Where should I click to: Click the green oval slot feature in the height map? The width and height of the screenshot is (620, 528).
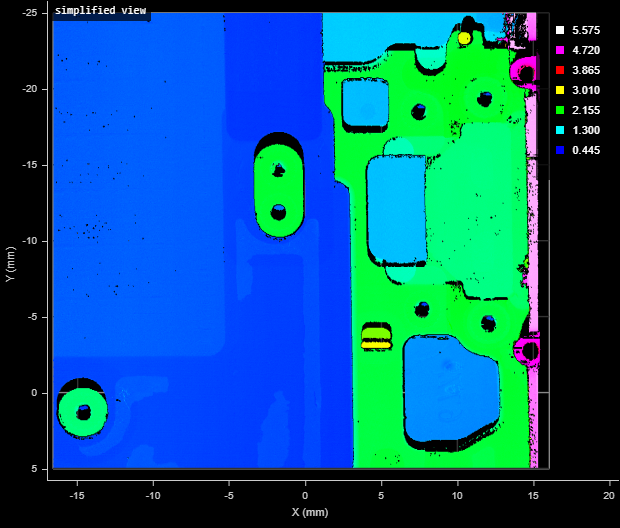[x=279, y=191]
